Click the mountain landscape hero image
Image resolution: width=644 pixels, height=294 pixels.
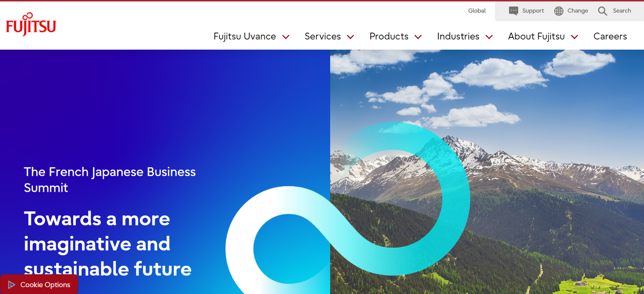pos(487,172)
